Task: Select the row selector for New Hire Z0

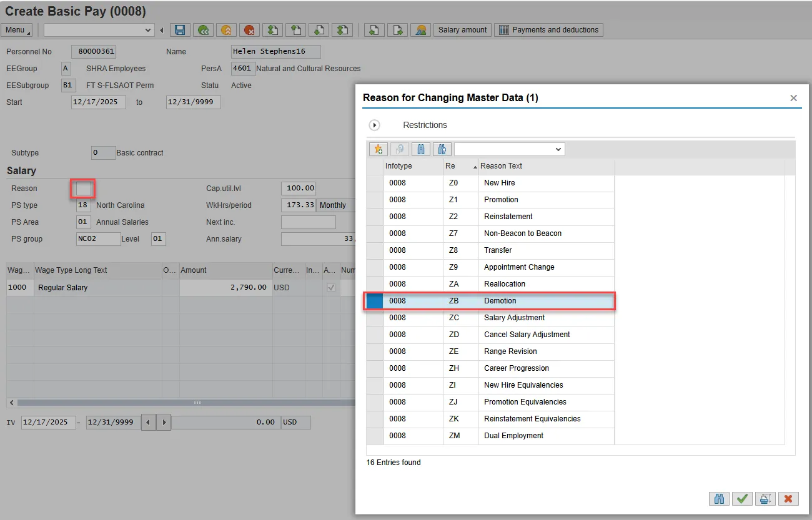Action: pyautogui.click(x=375, y=183)
